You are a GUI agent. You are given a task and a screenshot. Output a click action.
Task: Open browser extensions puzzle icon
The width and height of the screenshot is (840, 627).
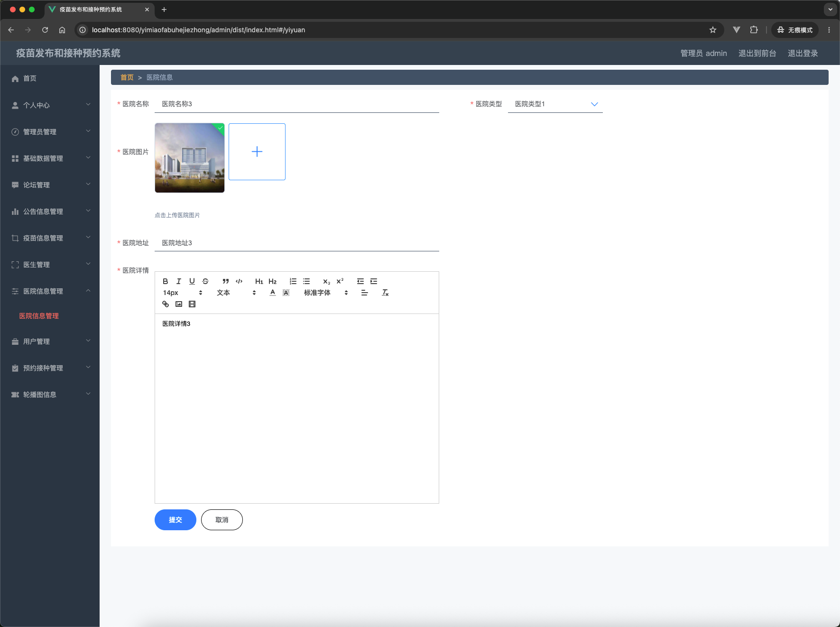tap(754, 30)
